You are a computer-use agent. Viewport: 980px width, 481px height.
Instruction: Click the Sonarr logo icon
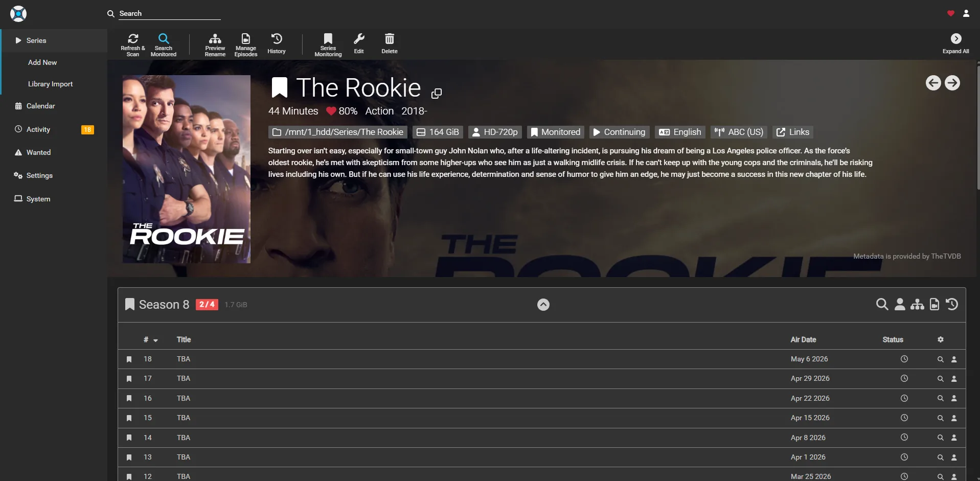click(18, 14)
